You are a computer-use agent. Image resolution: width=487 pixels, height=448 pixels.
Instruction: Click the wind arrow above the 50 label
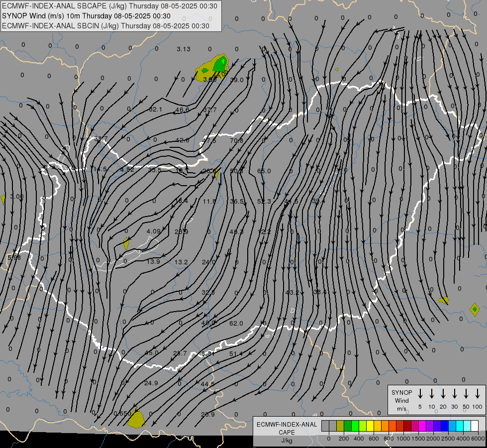pos(466,394)
